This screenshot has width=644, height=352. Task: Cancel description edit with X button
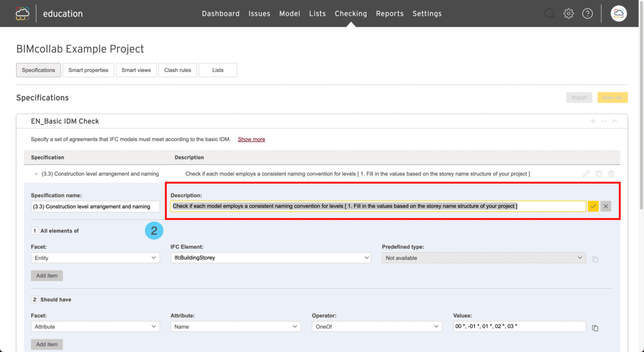coord(606,206)
